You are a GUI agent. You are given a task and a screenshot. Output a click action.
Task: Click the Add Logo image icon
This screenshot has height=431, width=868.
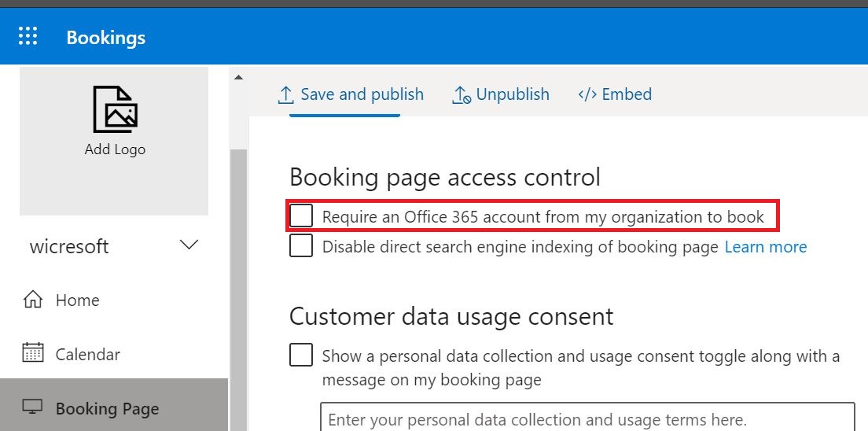click(x=115, y=109)
